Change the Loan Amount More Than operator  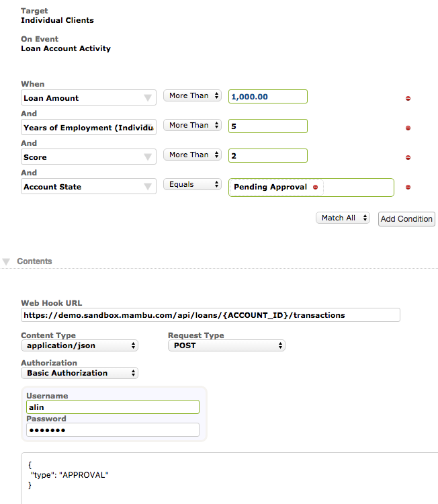[192, 96]
